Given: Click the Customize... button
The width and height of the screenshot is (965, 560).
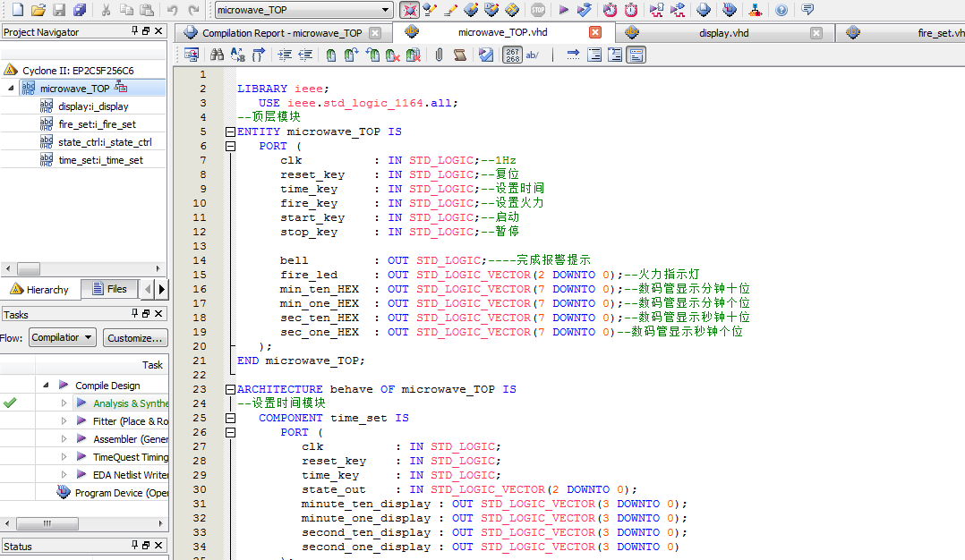Looking at the screenshot, I should (135, 337).
